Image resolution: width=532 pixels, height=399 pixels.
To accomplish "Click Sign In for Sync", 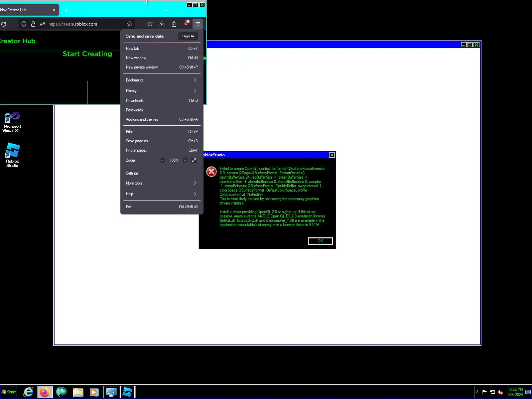I will click(188, 36).
